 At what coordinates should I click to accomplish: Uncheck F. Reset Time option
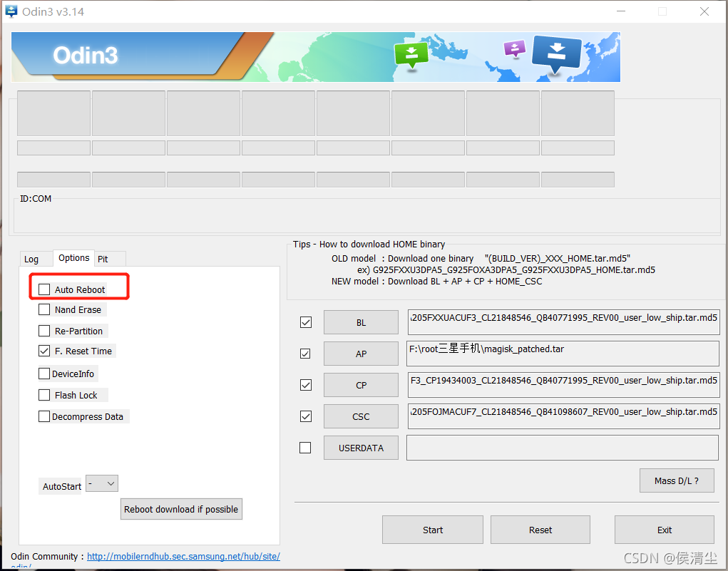click(x=44, y=351)
